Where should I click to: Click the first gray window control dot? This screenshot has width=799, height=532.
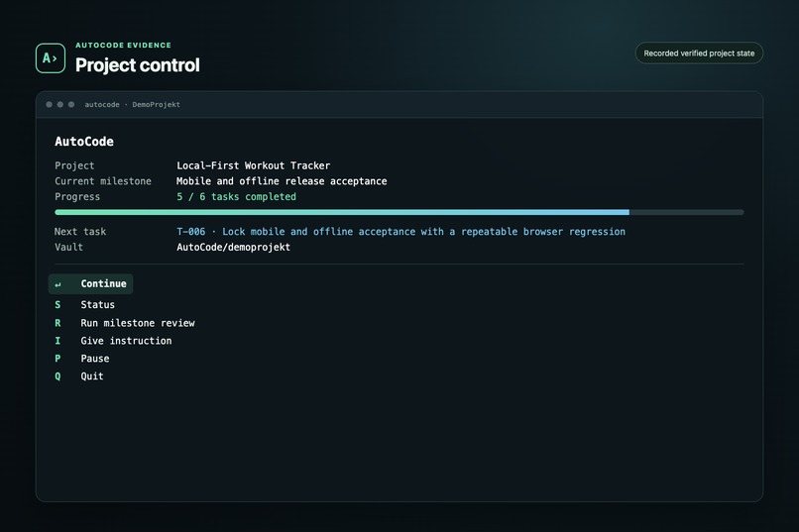tap(49, 104)
